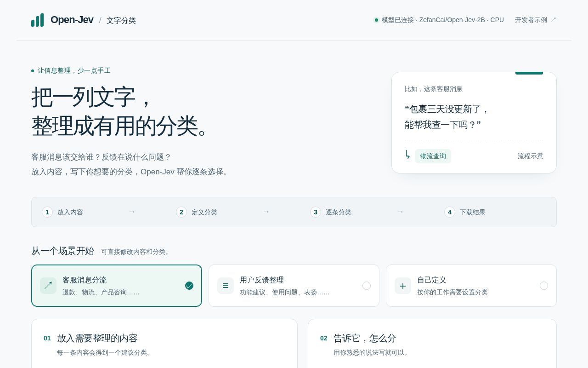Screen dimensions: 588x368
Task: Toggle the checked radio on 客服消息分流
Action: [x=189, y=286]
